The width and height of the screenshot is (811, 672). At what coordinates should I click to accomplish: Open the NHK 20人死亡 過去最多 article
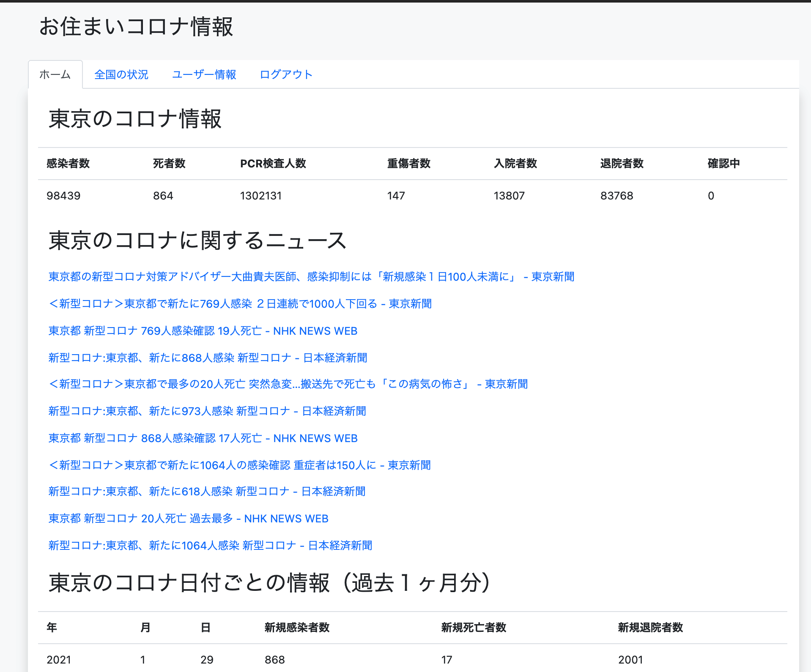click(x=188, y=519)
